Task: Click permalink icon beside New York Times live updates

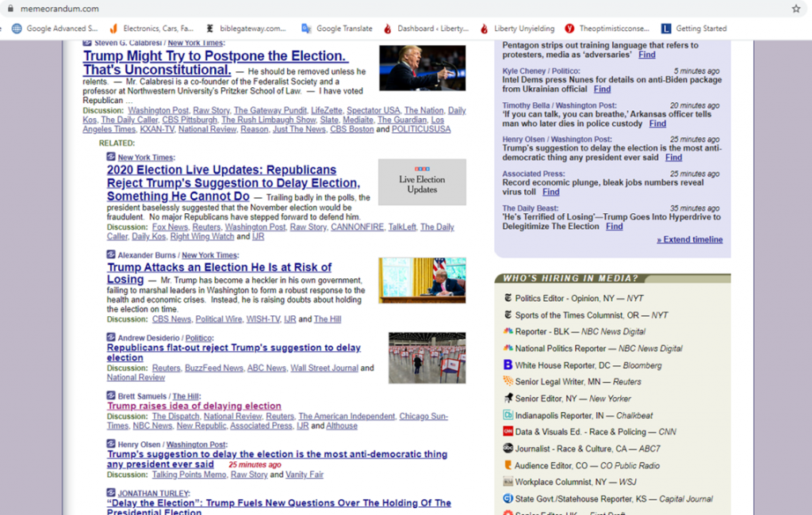Action: point(111,156)
